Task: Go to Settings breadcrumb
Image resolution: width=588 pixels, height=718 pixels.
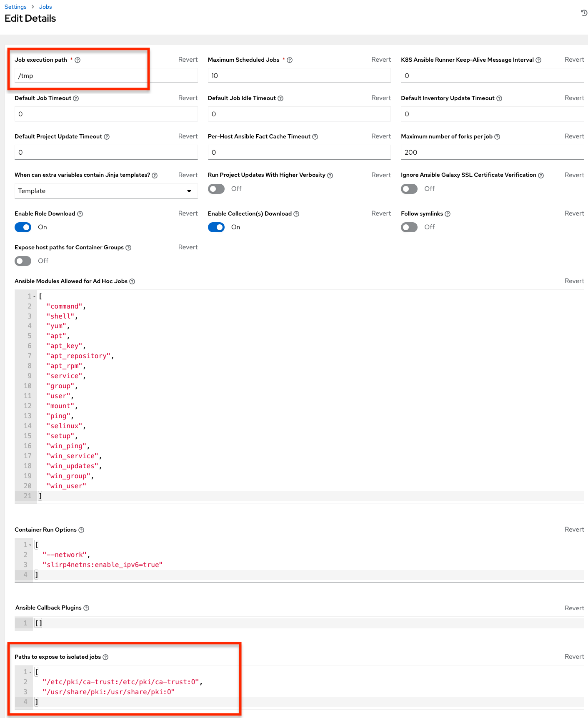Action: click(x=15, y=7)
